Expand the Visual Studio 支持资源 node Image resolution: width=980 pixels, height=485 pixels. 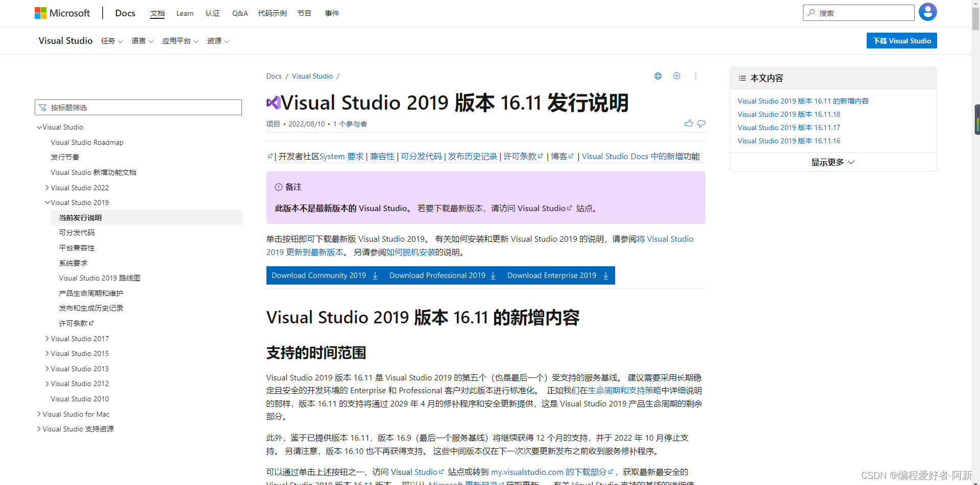click(39, 429)
